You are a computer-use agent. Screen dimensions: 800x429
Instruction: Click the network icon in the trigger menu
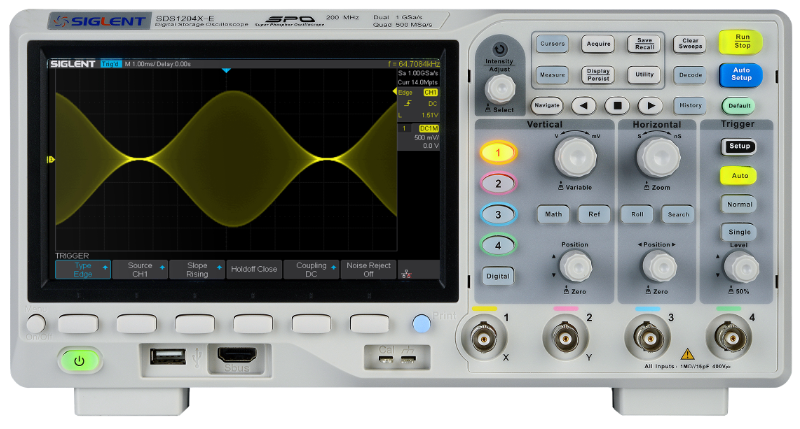406,274
